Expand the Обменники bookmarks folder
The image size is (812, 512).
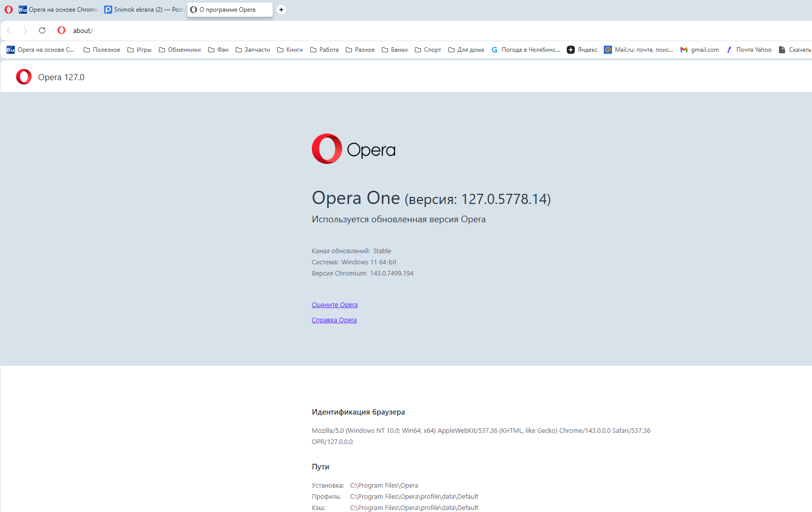point(179,50)
